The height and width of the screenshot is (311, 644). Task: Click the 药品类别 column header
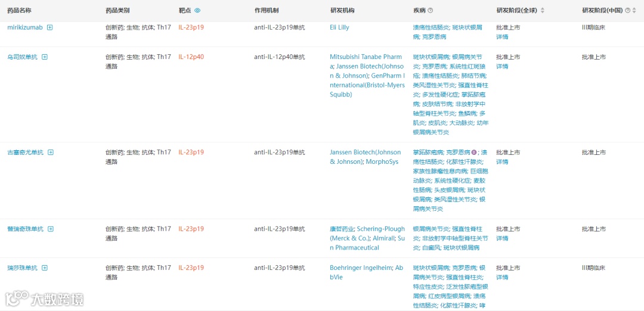[x=117, y=11]
